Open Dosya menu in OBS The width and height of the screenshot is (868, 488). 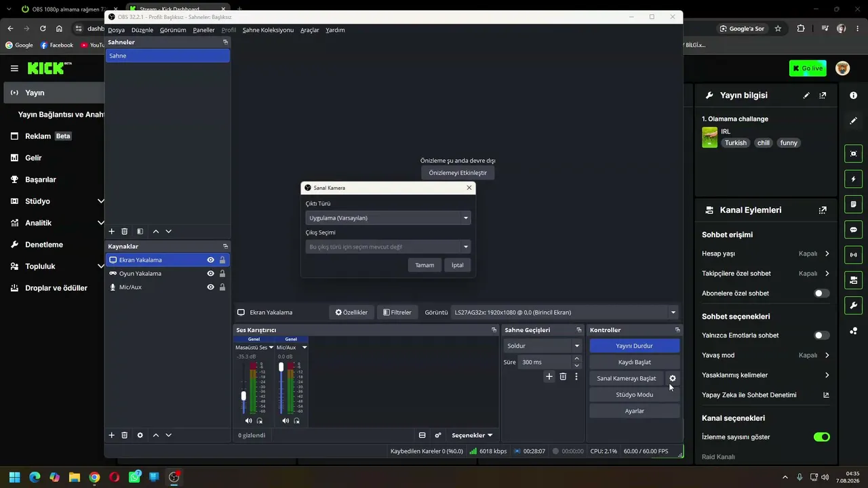(116, 30)
